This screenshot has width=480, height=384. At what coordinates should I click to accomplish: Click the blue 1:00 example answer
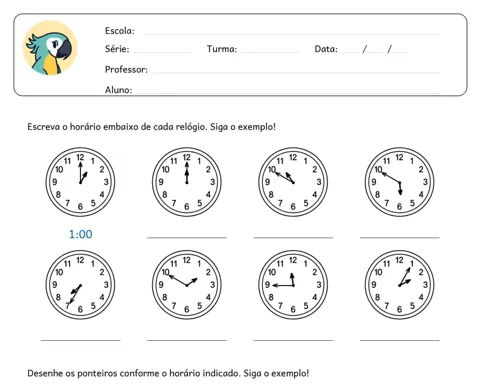pos(80,234)
